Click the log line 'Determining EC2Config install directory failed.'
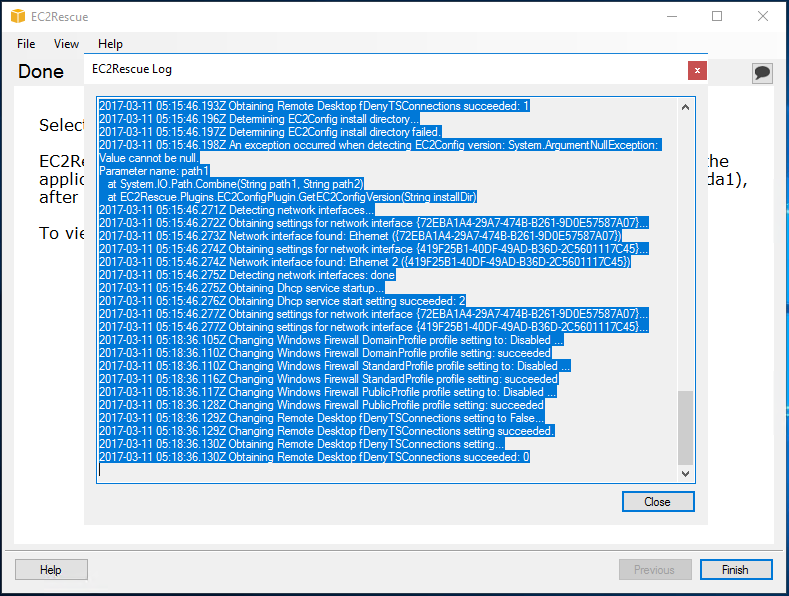Screen dimensions: 789x596 [x=270, y=132]
